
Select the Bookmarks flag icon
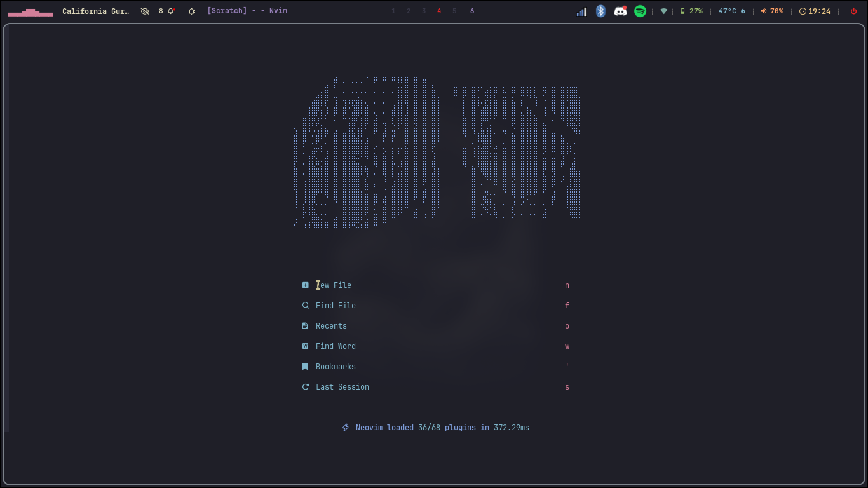pos(306,366)
